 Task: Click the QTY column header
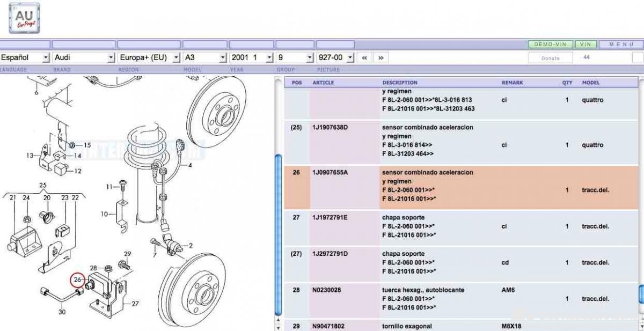(x=567, y=83)
